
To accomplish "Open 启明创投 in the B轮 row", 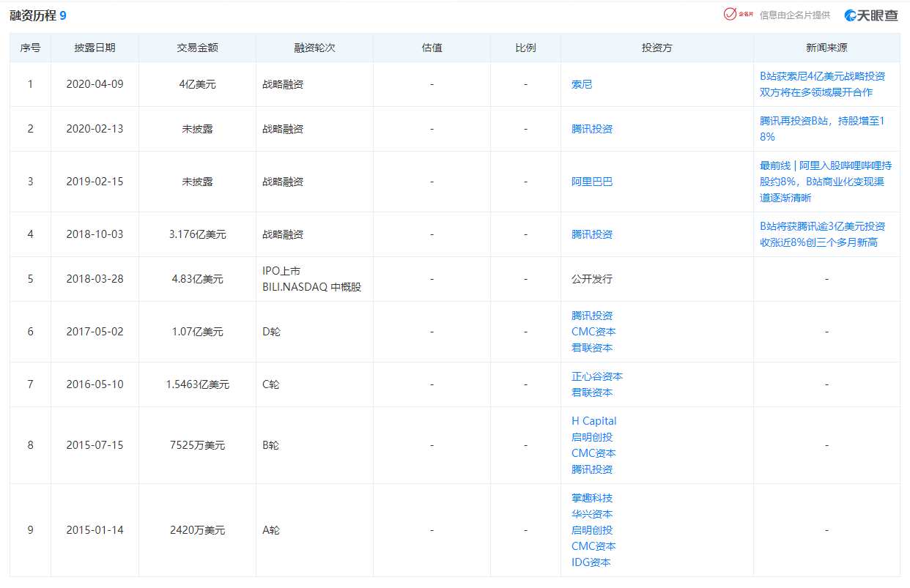I will [592, 437].
